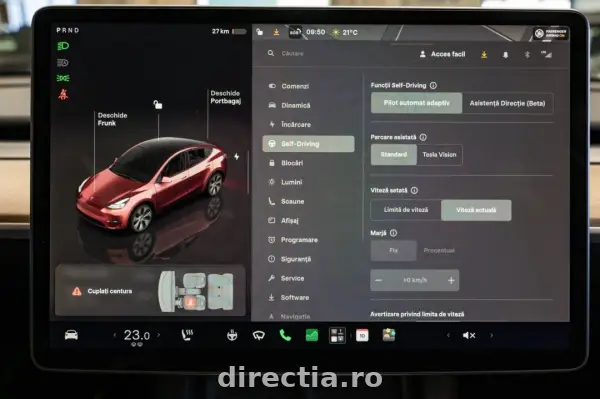This screenshot has width=600, height=399.
Task: Open the Software menu
Action: pos(308,297)
